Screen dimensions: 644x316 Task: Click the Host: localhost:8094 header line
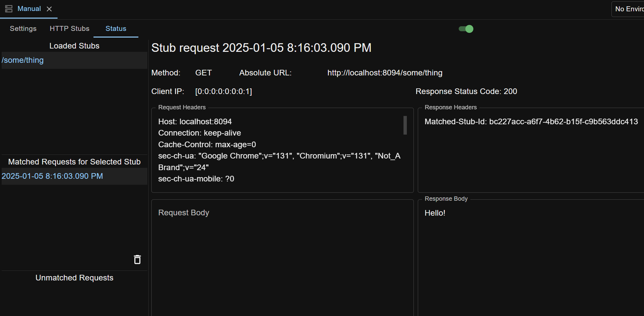(x=195, y=122)
